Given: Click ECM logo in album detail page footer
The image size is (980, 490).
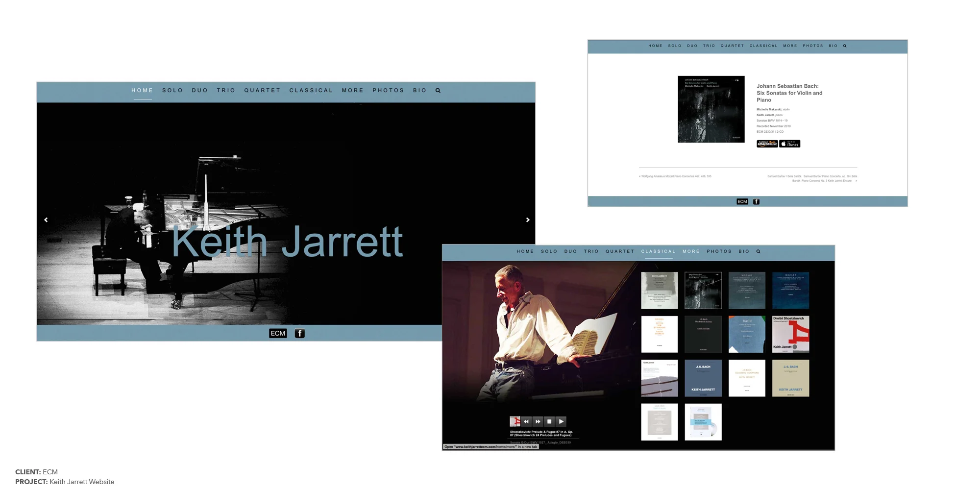Looking at the screenshot, I should (x=742, y=201).
